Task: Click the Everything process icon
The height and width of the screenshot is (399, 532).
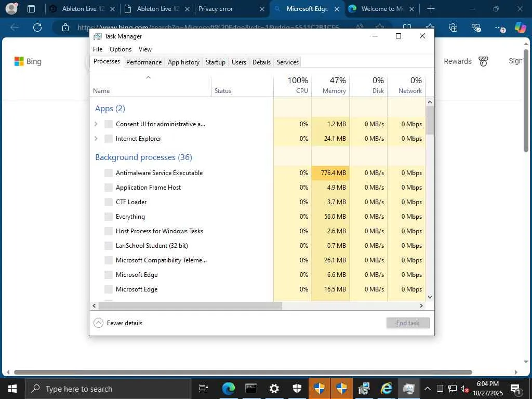Action: coord(109,217)
